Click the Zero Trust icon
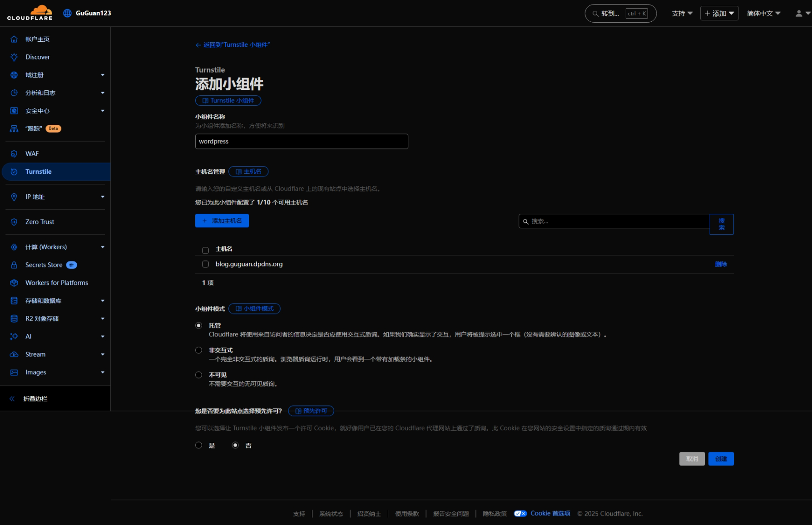Image resolution: width=812 pixels, height=525 pixels. click(14, 222)
